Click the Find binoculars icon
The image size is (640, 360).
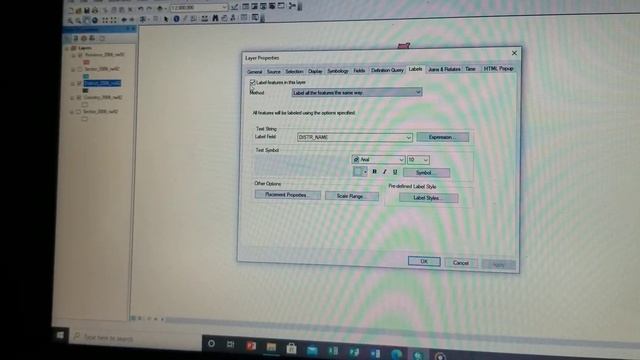(215, 18)
